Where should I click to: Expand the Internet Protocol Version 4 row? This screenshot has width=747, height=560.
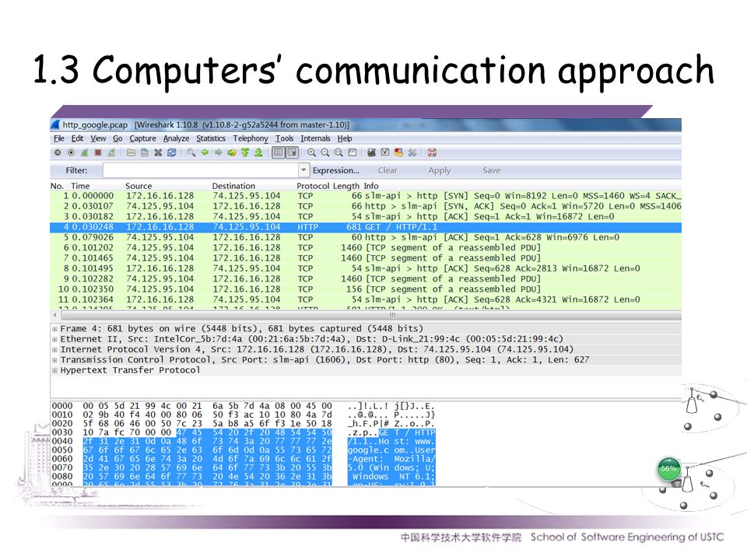point(54,349)
